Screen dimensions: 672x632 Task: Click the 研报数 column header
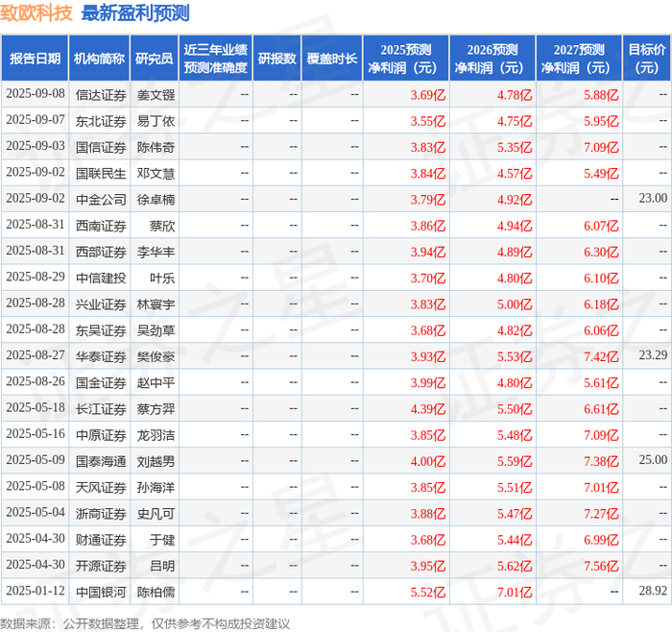(276, 59)
